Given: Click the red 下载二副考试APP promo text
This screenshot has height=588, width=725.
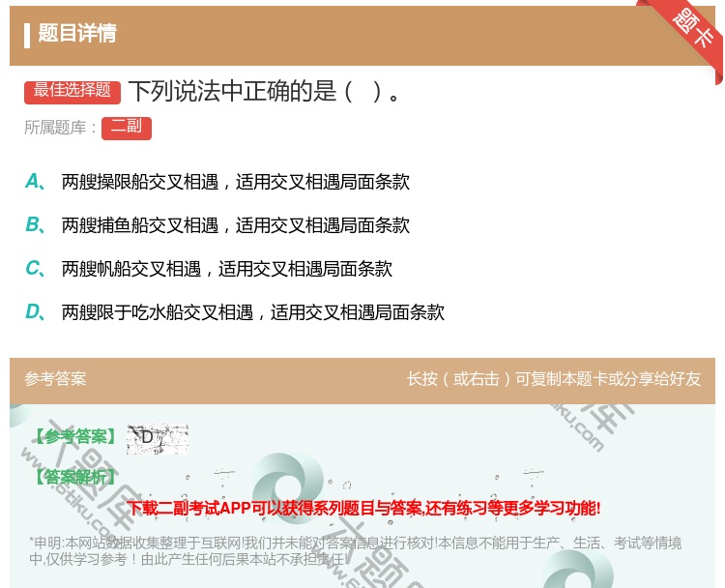Looking at the screenshot, I should [x=363, y=508].
